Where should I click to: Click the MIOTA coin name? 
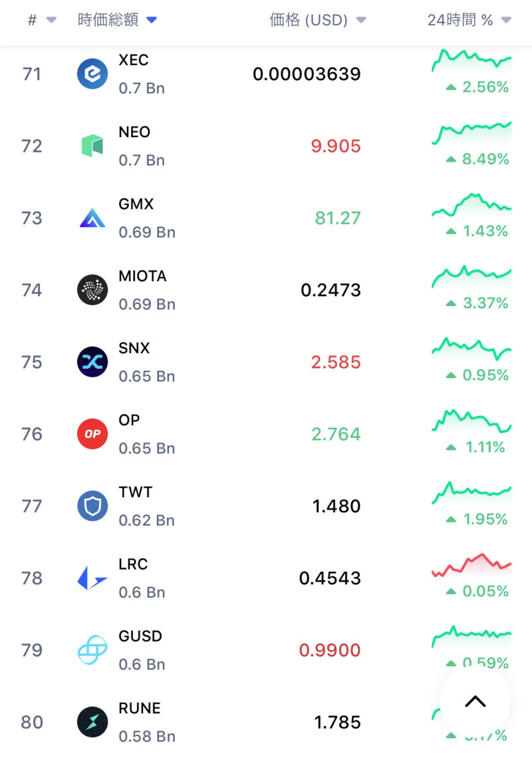[142, 276]
